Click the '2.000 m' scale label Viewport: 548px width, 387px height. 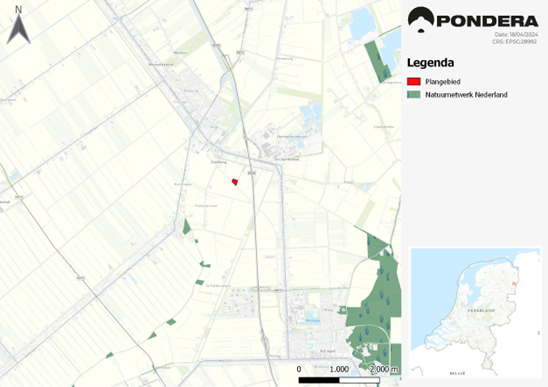pyautogui.click(x=384, y=369)
